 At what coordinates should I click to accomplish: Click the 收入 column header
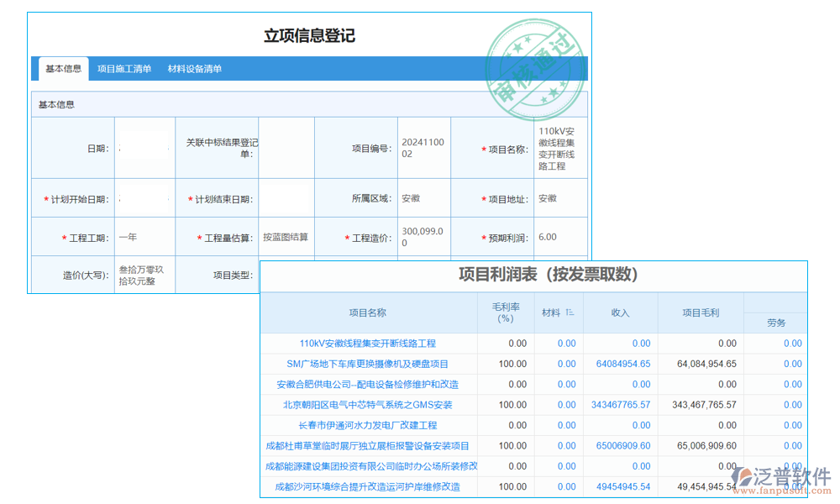(621, 312)
